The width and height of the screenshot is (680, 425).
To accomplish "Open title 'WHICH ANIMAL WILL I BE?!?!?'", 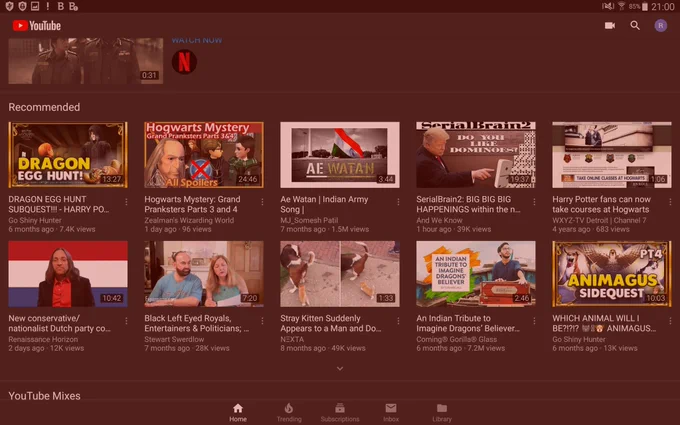I will click(x=604, y=324).
